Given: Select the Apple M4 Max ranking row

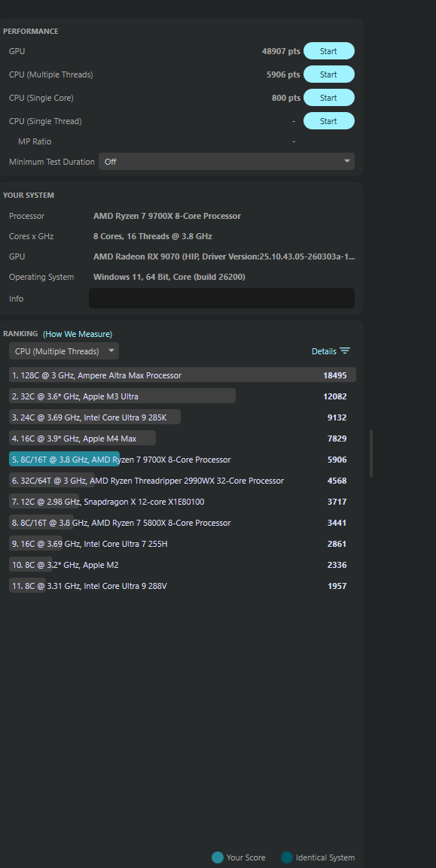Looking at the screenshot, I should 182,439.
